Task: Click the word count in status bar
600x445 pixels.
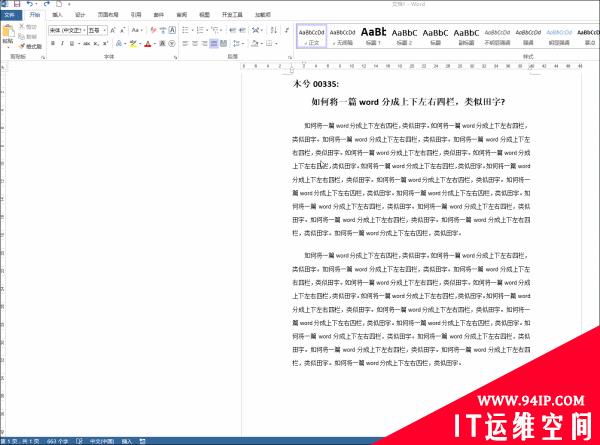Action: (57, 441)
